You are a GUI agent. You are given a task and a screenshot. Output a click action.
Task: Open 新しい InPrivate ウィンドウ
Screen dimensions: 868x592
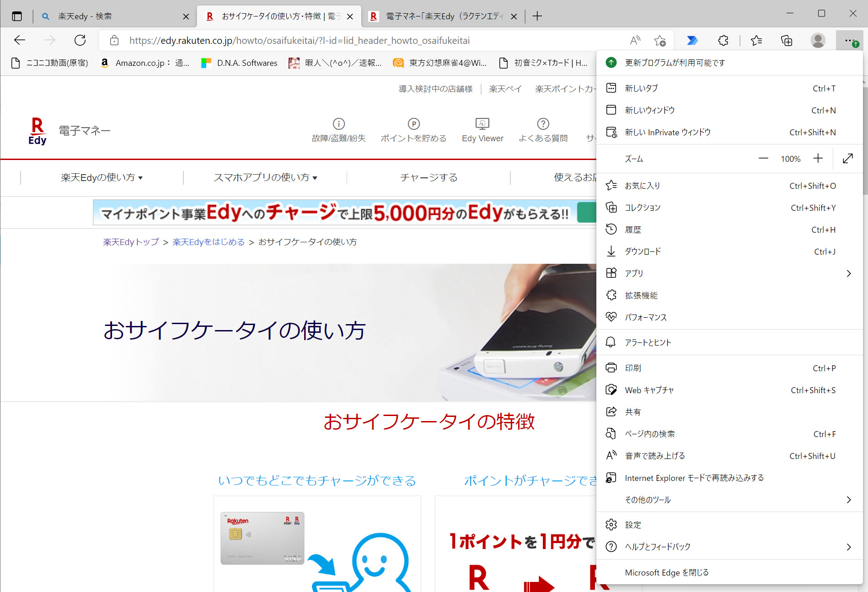(729, 132)
